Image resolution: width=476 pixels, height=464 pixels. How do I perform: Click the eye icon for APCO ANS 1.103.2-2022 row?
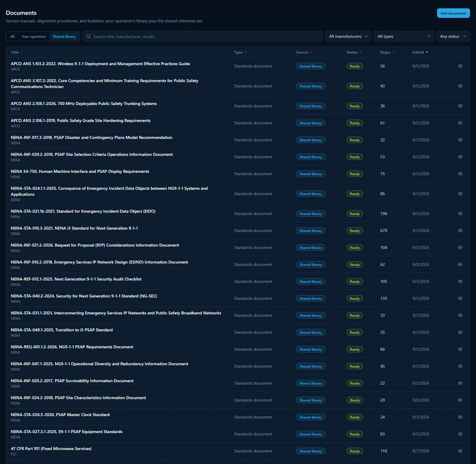click(460, 66)
